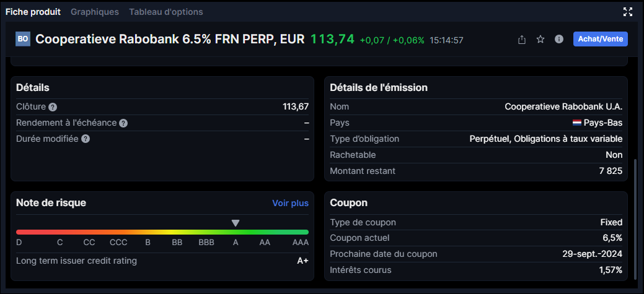Screen dimensions: 644x294
Task: Open help icon beside Rendement à l'échéance
Action: point(123,123)
